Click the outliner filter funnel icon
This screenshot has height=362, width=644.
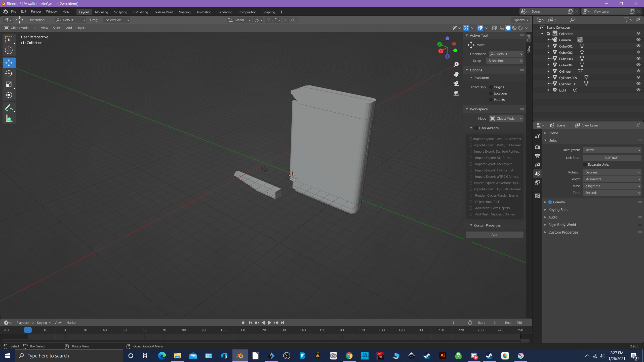tap(626, 20)
